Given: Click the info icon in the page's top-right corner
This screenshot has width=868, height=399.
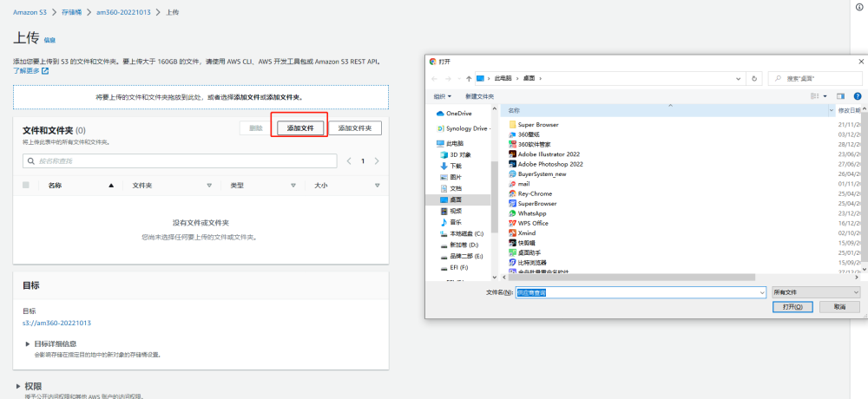Looking at the screenshot, I should click(x=859, y=7).
